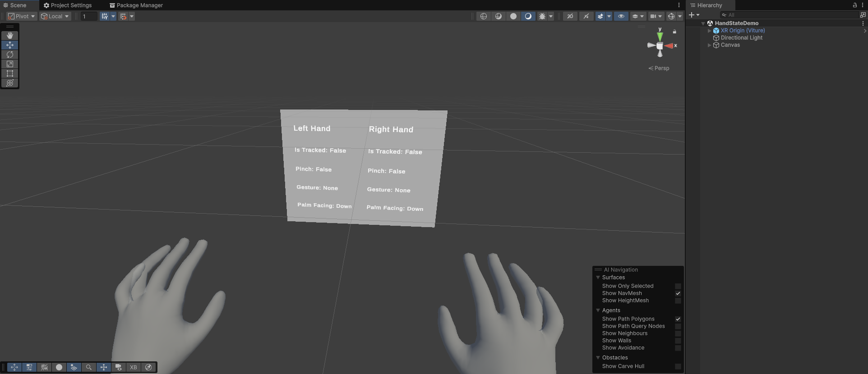
Task: Click the XB overlay button
Action: [x=134, y=367]
